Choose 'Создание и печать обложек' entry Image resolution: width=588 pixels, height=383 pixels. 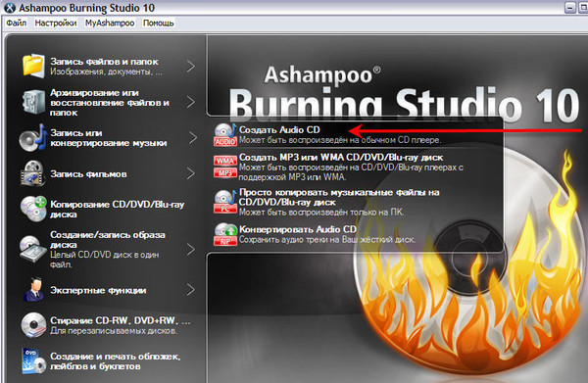tap(115, 360)
